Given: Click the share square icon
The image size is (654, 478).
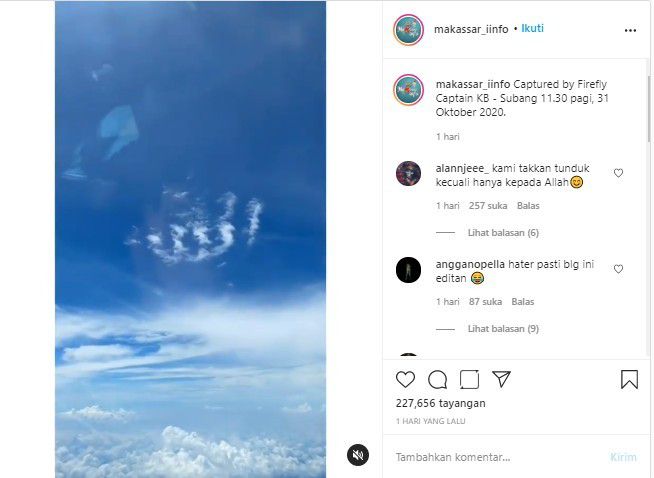Looking at the screenshot, I should pos(469,379).
